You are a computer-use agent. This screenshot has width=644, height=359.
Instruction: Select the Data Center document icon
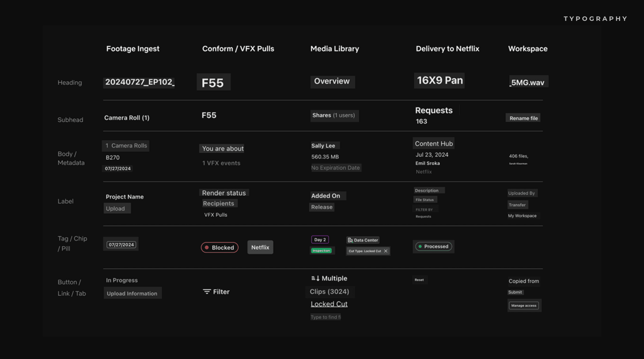pyautogui.click(x=350, y=240)
